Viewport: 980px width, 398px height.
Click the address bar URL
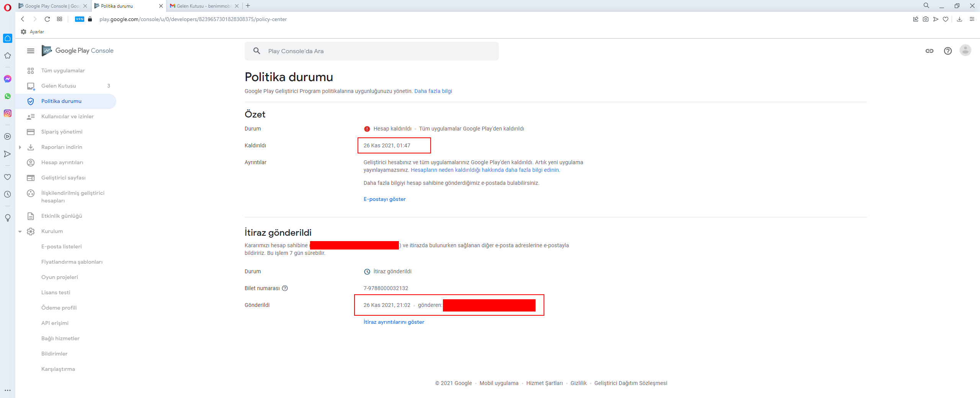193,19
